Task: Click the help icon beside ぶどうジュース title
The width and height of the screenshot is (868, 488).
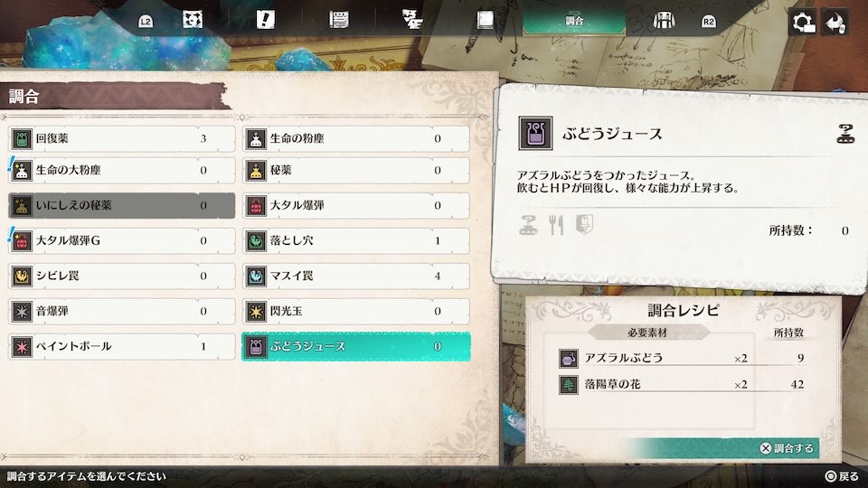Action: pyautogui.click(x=845, y=134)
